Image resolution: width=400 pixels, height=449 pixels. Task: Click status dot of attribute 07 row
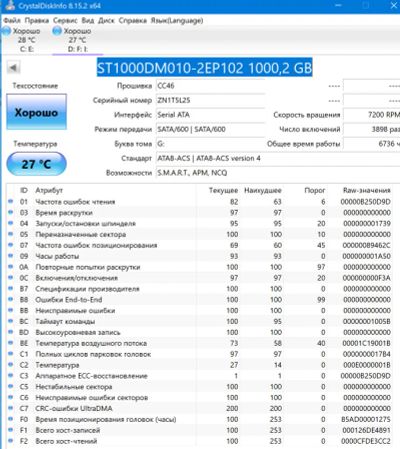tap(10, 245)
